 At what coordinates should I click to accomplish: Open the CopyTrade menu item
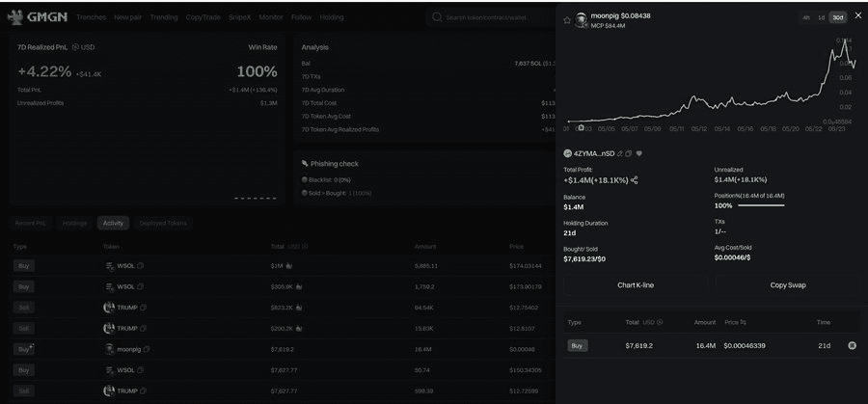point(203,17)
